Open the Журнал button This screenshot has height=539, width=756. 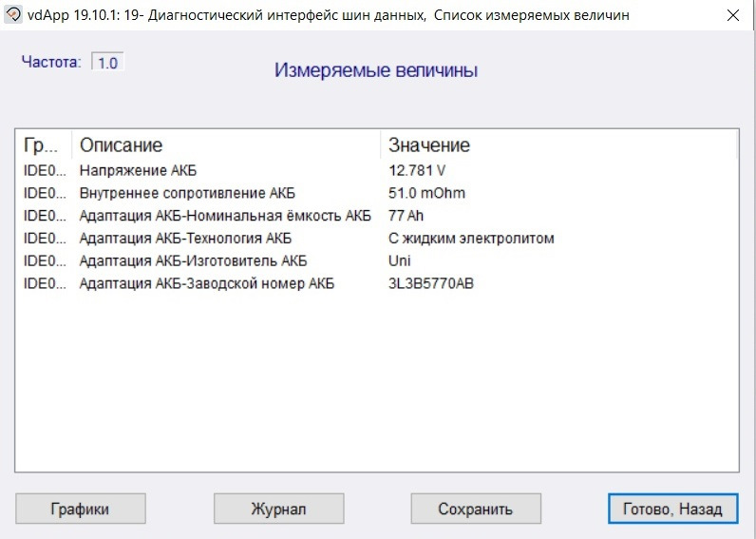(x=278, y=509)
